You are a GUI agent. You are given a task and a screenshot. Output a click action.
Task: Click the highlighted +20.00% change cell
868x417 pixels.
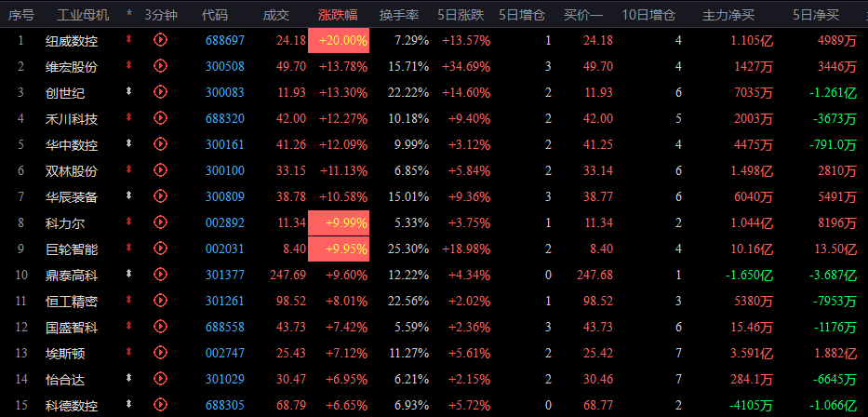(339, 40)
